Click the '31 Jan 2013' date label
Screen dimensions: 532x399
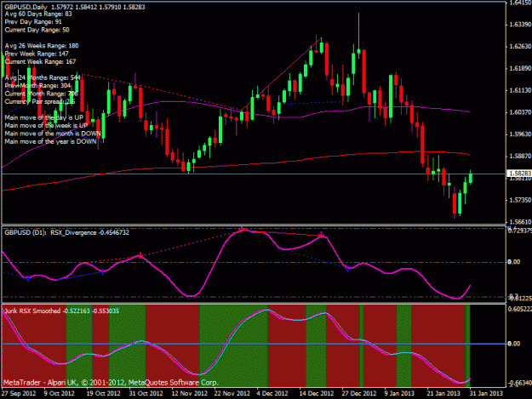tap(486, 393)
